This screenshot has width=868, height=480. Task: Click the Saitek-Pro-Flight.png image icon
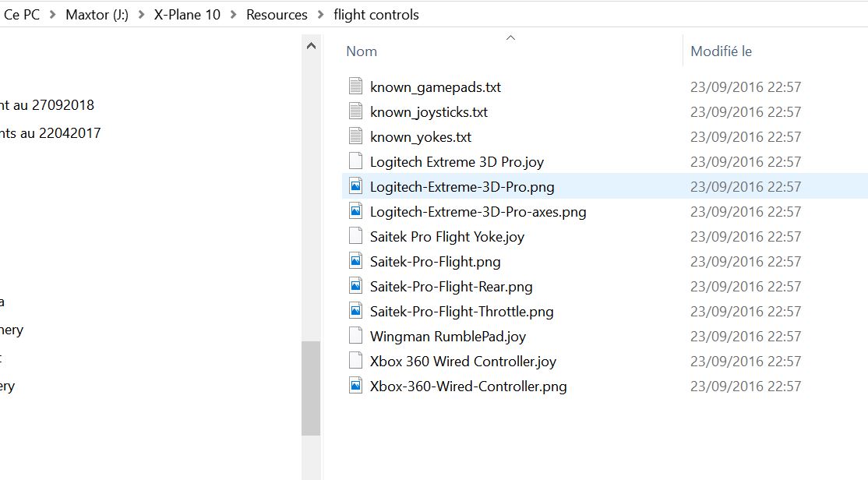355,261
